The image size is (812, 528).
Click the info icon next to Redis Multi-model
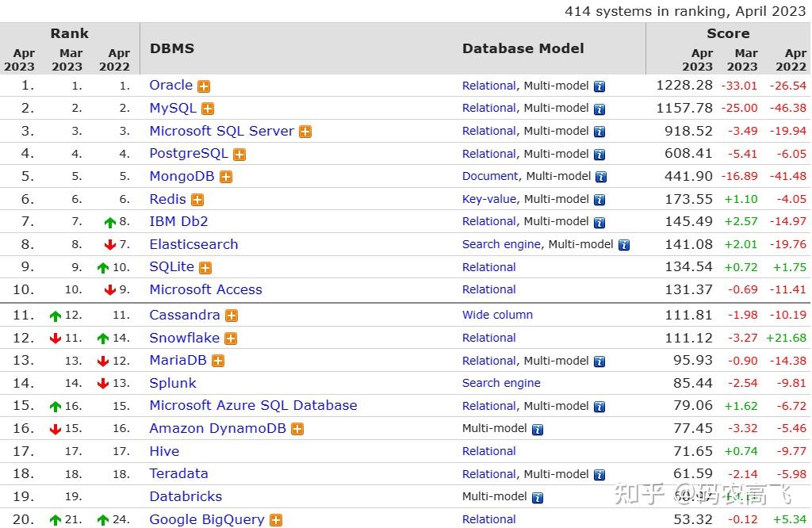599,199
